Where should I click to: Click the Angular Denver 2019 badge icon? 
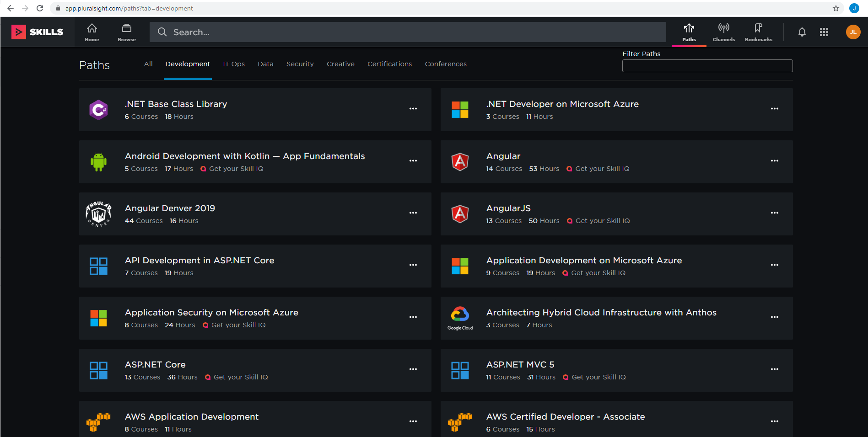pyautogui.click(x=98, y=214)
